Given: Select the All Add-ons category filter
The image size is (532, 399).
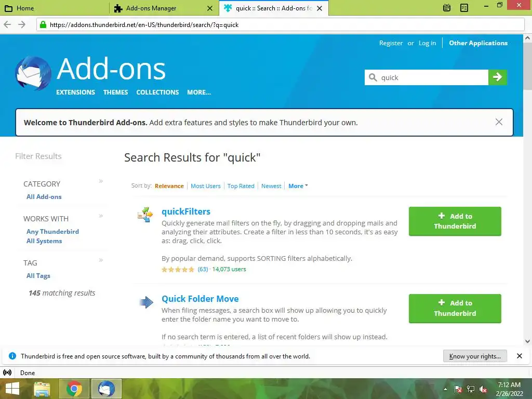Looking at the screenshot, I should 44,197.
